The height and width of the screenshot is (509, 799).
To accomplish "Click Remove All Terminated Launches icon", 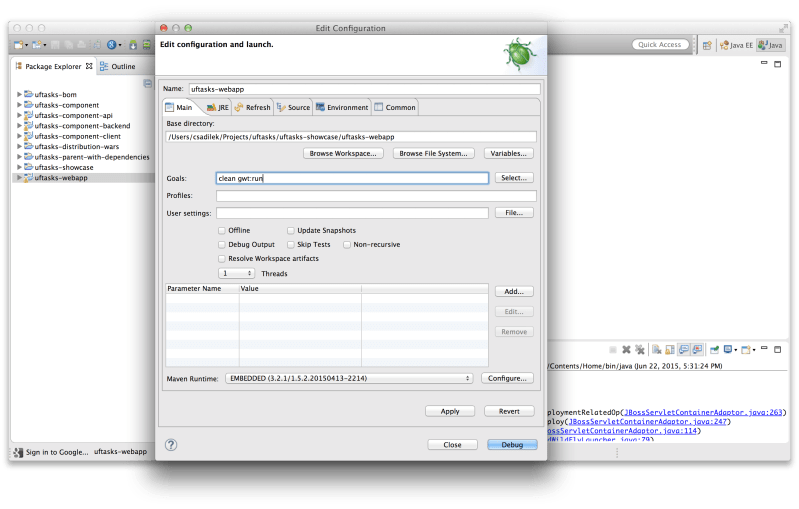I will point(640,350).
